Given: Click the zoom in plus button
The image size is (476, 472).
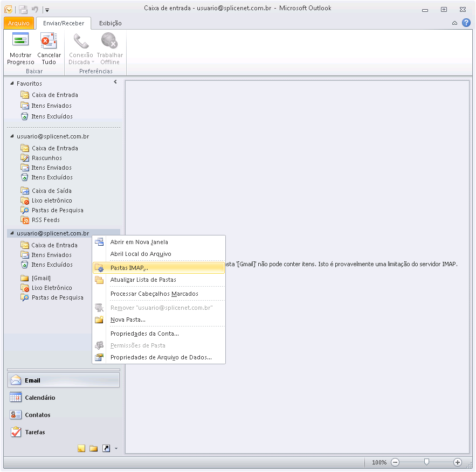Looking at the screenshot, I should (458, 462).
